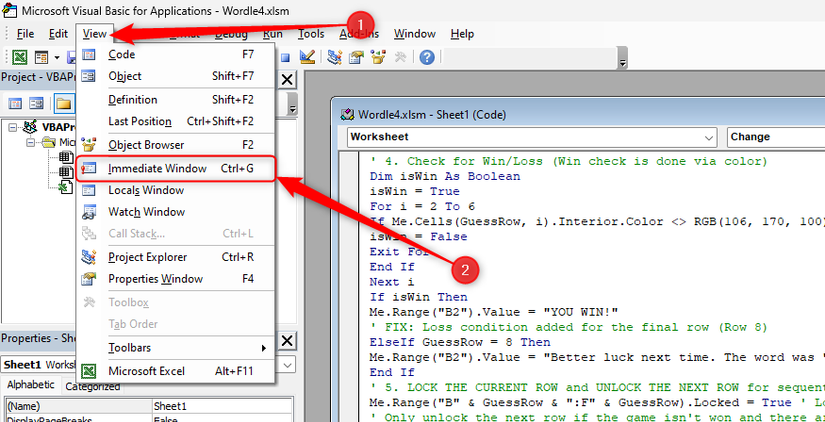Choose Object Browser in View menu

click(x=175, y=145)
